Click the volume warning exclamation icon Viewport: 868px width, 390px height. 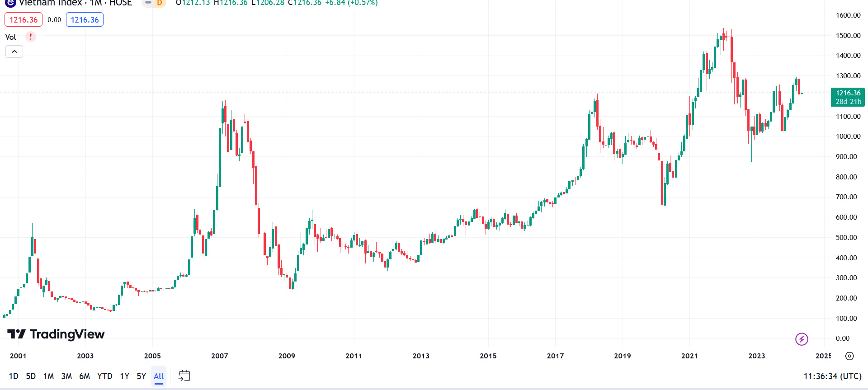(x=30, y=37)
